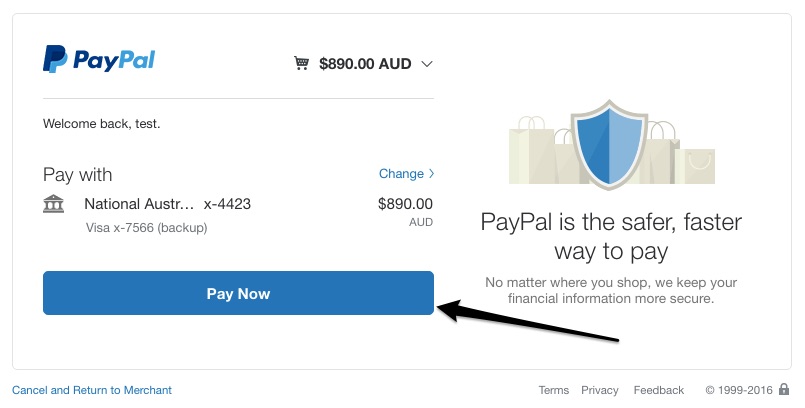
Task: Click the double-P PayPal emblem
Action: 55,59
